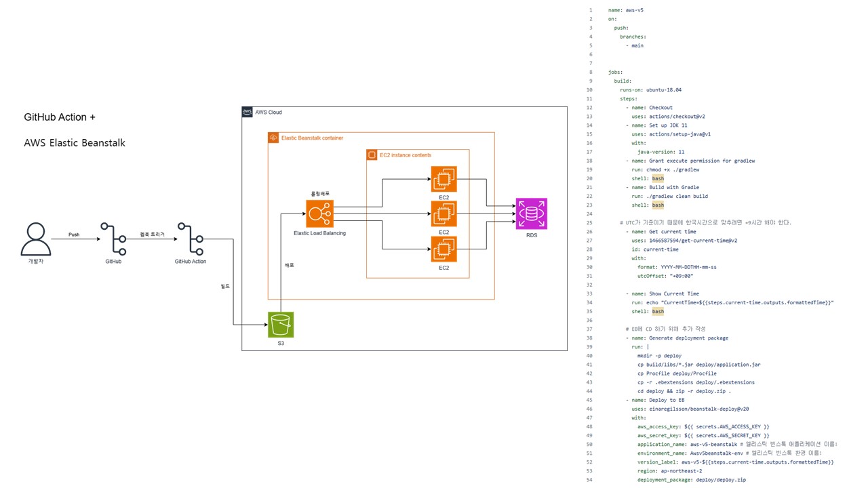Click the 'Elastic Load Balancing' caption

pos(319,233)
